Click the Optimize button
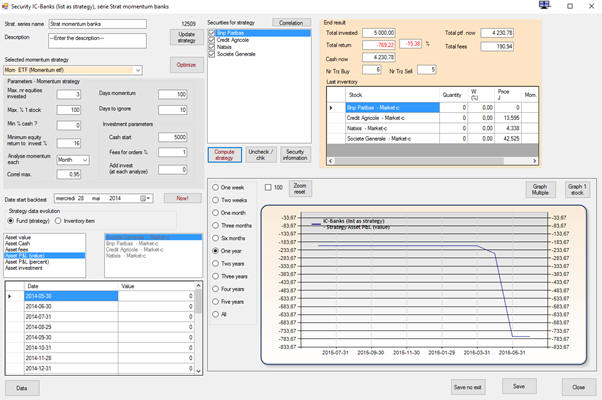Screen dimensions: 602x400 pos(187,65)
